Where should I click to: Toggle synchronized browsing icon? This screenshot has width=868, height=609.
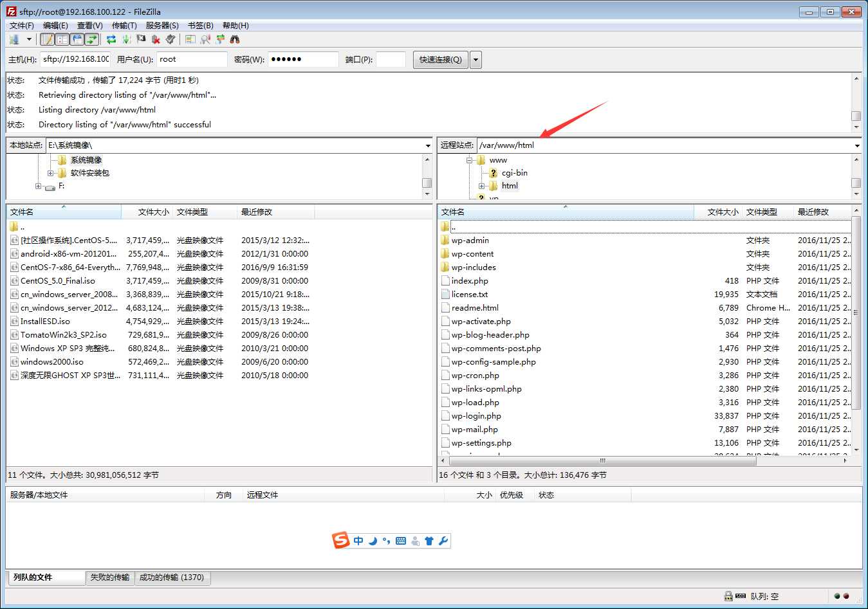point(220,40)
